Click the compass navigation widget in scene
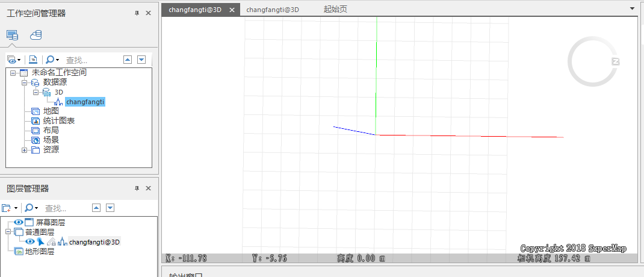The height and width of the screenshot is (277, 644). [592, 61]
